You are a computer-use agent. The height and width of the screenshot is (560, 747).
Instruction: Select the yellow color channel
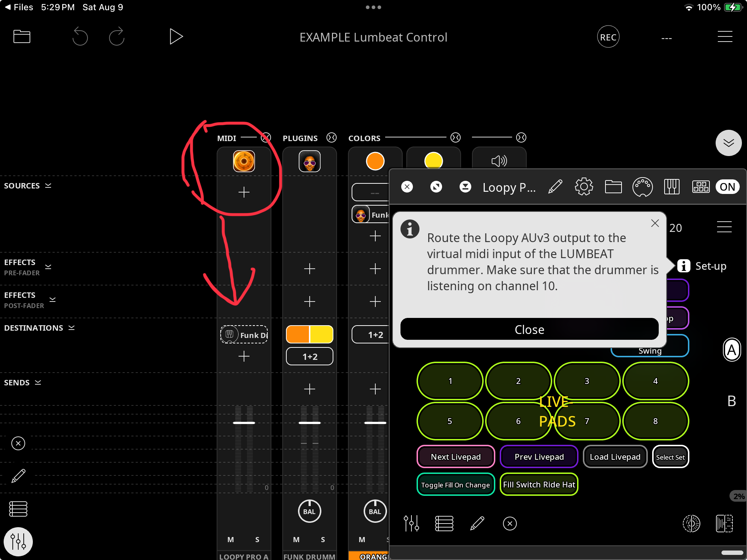pos(434,161)
